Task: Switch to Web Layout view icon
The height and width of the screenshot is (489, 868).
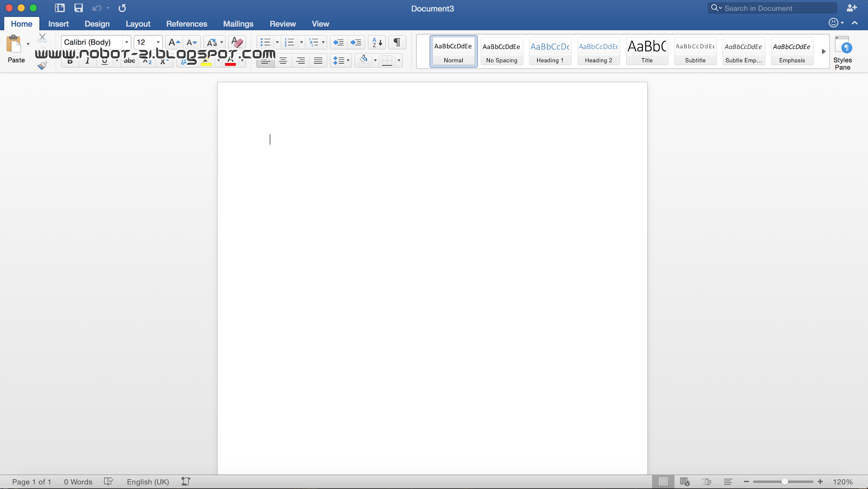Action: pos(685,481)
